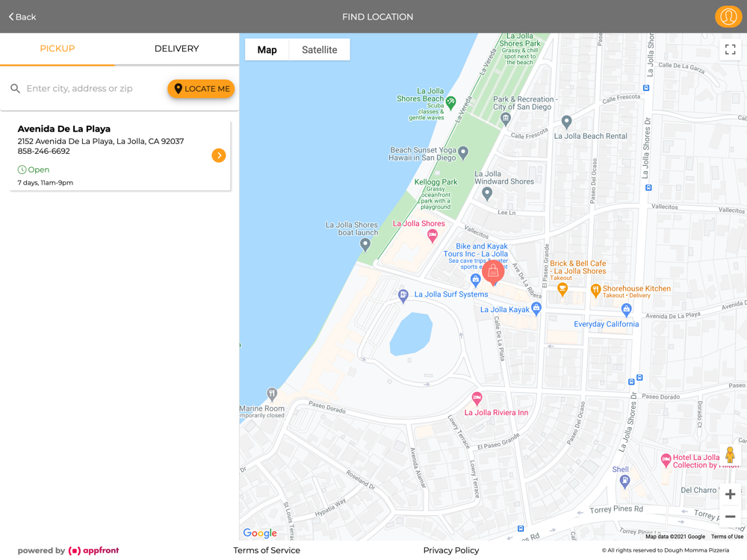The height and width of the screenshot is (560, 747).
Task: Click the Kellogg Park label
Action: (436, 182)
